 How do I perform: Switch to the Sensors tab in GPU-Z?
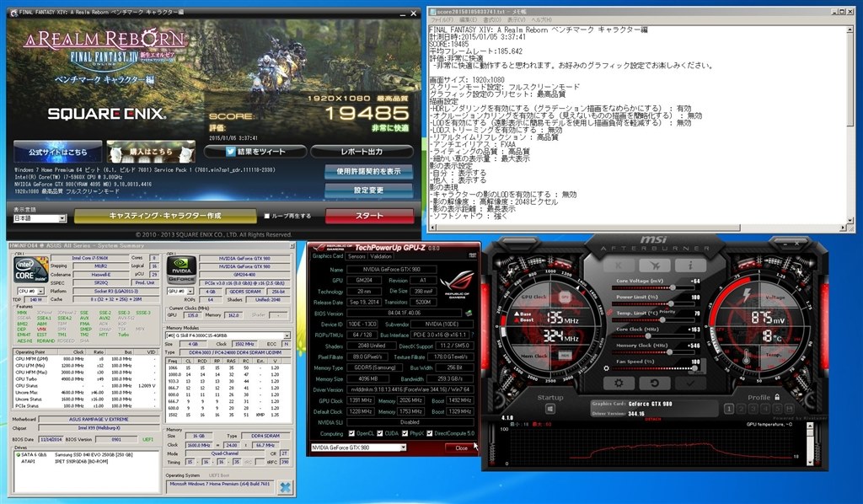pyautogui.click(x=356, y=256)
